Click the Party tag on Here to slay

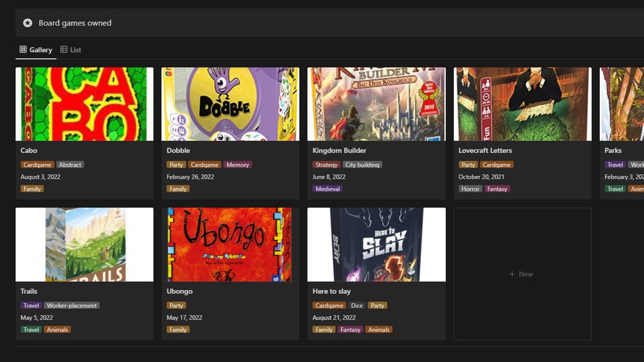pyautogui.click(x=377, y=306)
